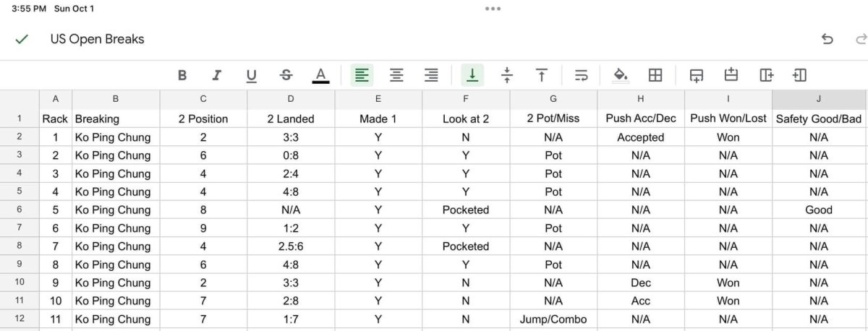Select column D header
This screenshot has height=331, width=868.
[291, 99]
